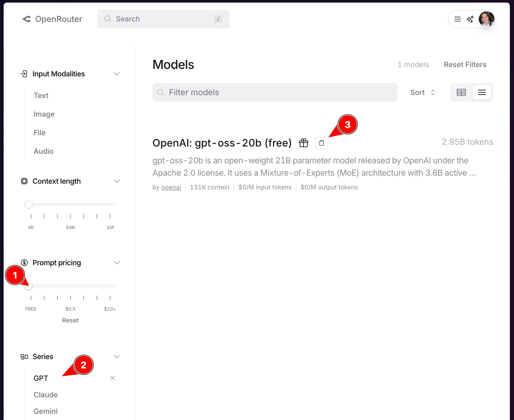Click the OpenRouter brand name
Image resolution: width=514 pixels, height=420 pixels.
(x=59, y=19)
